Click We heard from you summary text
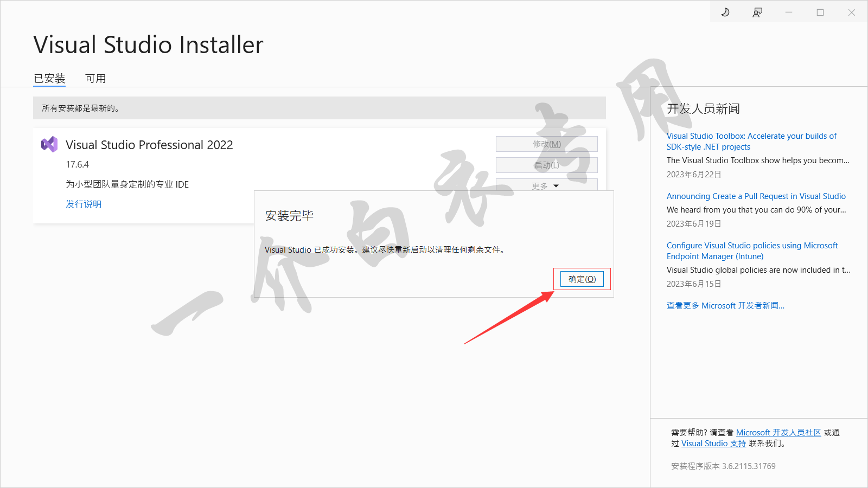Image resolution: width=868 pixels, height=488 pixels. coord(756,210)
